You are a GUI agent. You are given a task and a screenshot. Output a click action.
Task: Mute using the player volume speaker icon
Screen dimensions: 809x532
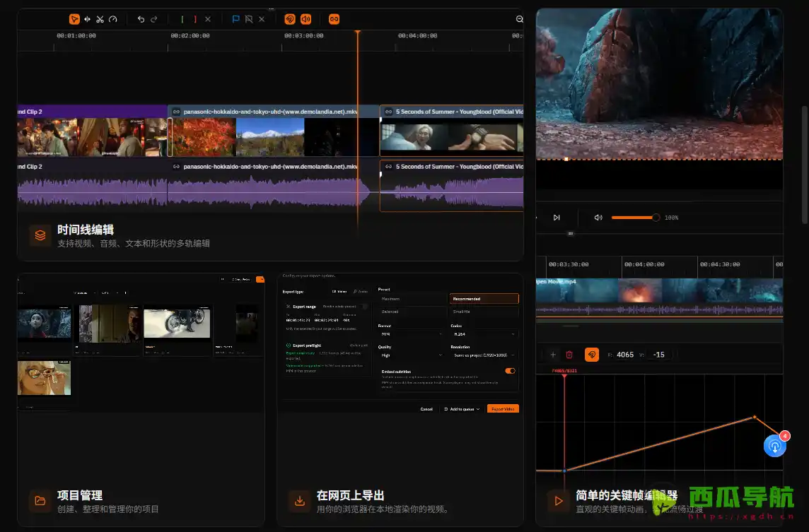(598, 218)
